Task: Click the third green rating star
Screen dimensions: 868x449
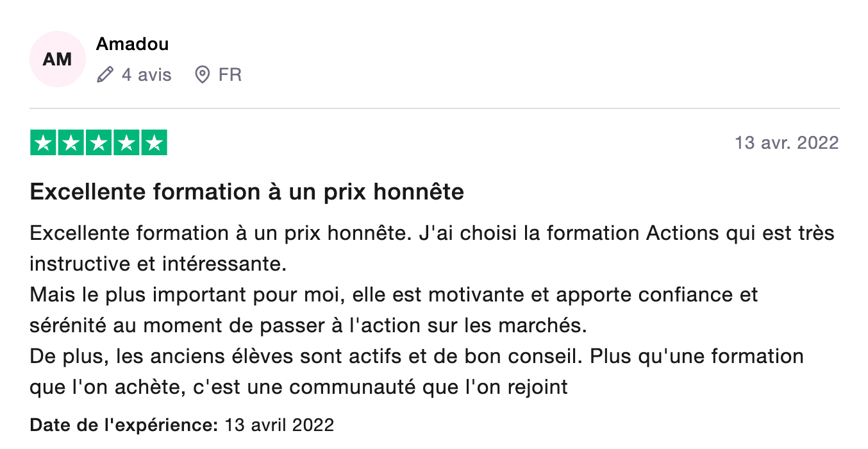Action: tap(99, 142)
